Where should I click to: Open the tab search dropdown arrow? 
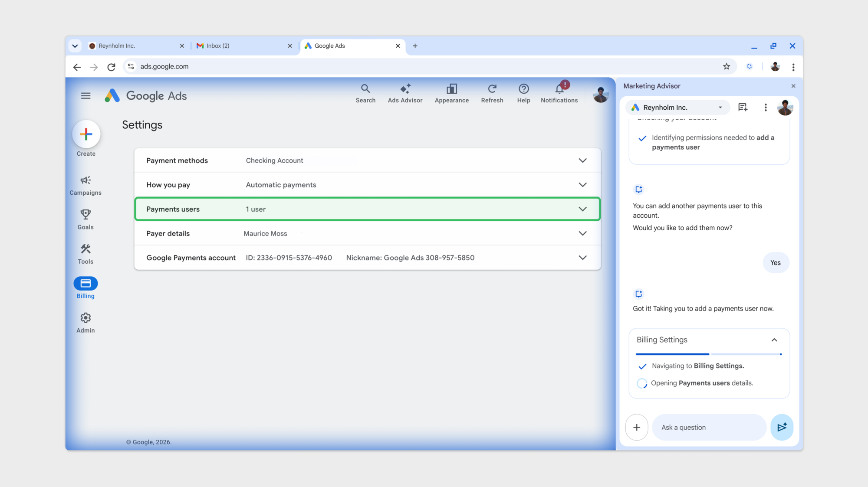pos(75,46)
